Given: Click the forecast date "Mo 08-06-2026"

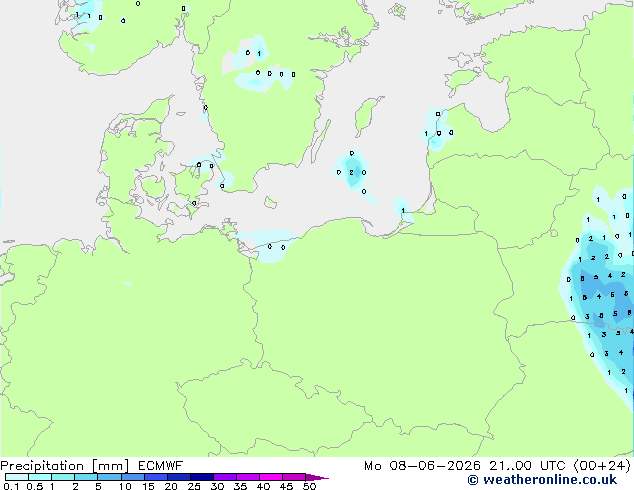Looking at the screenshot, I should [x=423, y=466].
